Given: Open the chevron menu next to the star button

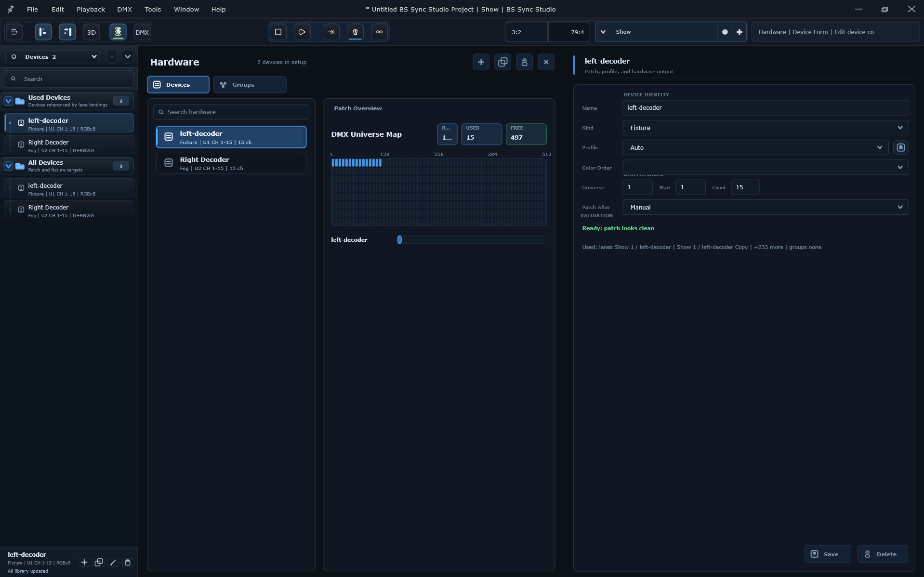Looking at the screenshot, I should tap(128, 57).
